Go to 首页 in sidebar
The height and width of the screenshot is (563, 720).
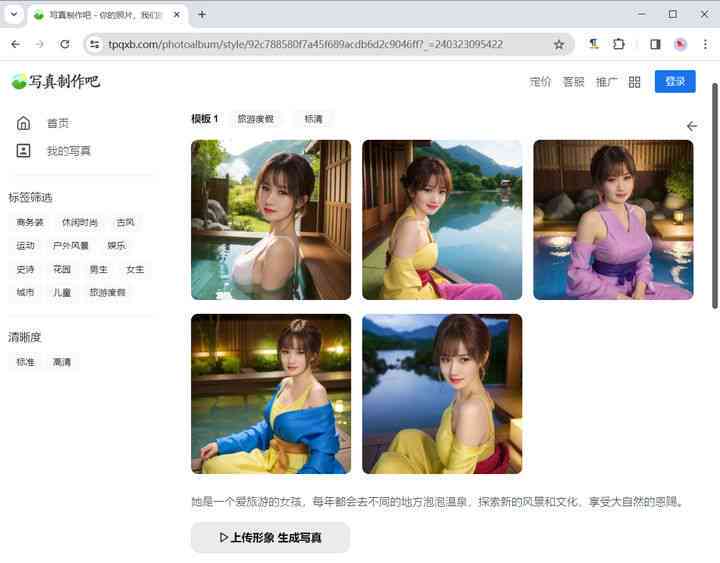pos(58,123)
